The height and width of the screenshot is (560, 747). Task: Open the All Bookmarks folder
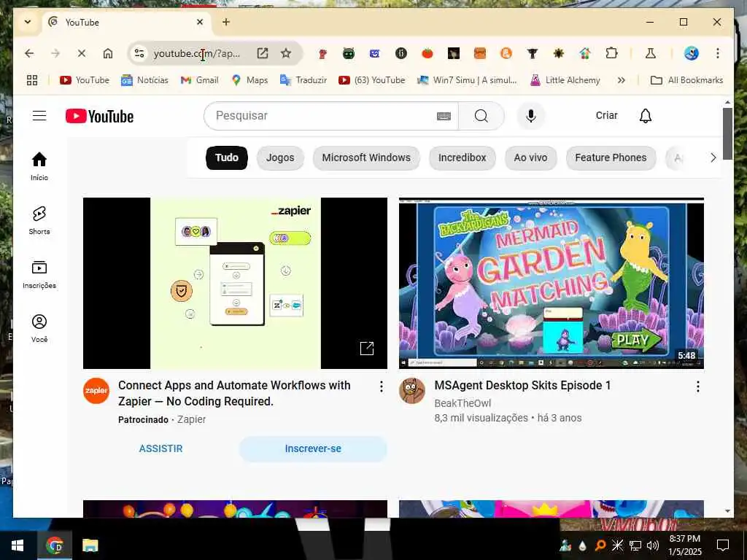[x=687, y=80]
